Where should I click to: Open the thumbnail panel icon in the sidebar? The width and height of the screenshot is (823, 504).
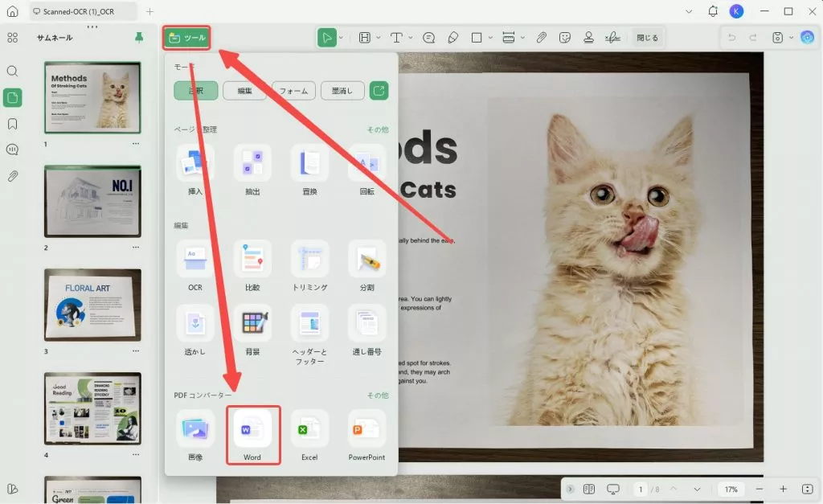coord(12,97)
